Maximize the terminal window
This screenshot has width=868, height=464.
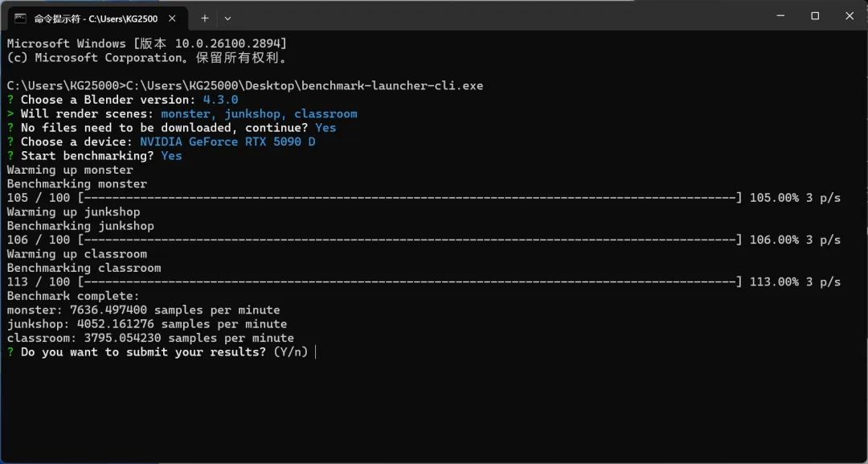tap(815, 16)
